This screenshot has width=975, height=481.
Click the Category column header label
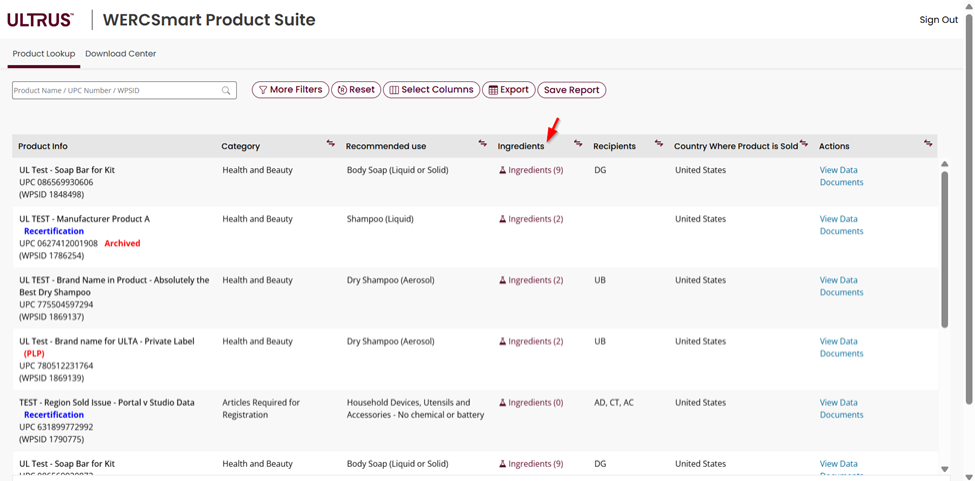pyautogui.click(x=241, y=147)
